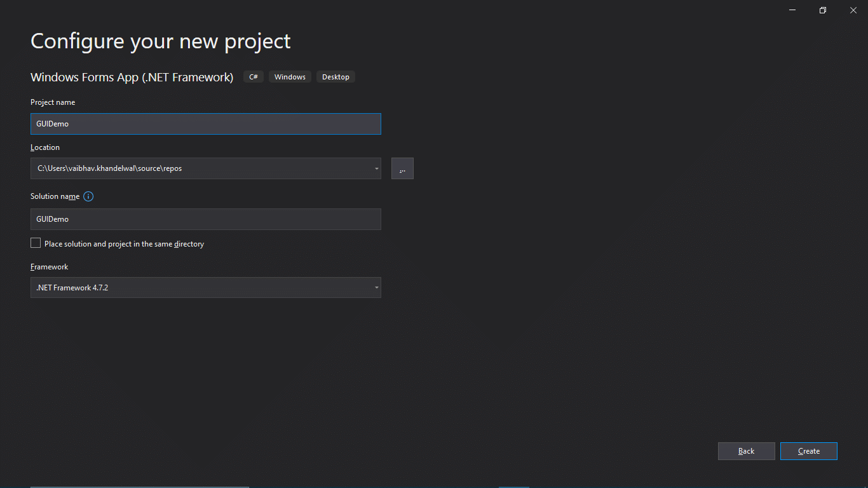
Task: Click the Solution name info icon
Action: 88,196
